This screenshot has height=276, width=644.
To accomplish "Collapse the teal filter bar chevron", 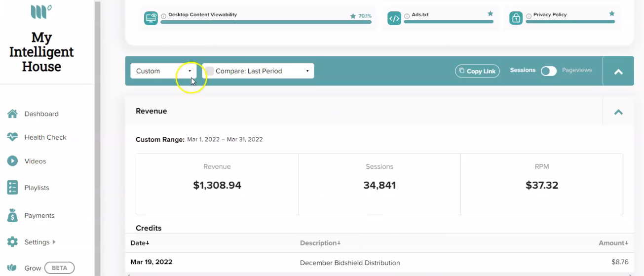I will [618, 72].
